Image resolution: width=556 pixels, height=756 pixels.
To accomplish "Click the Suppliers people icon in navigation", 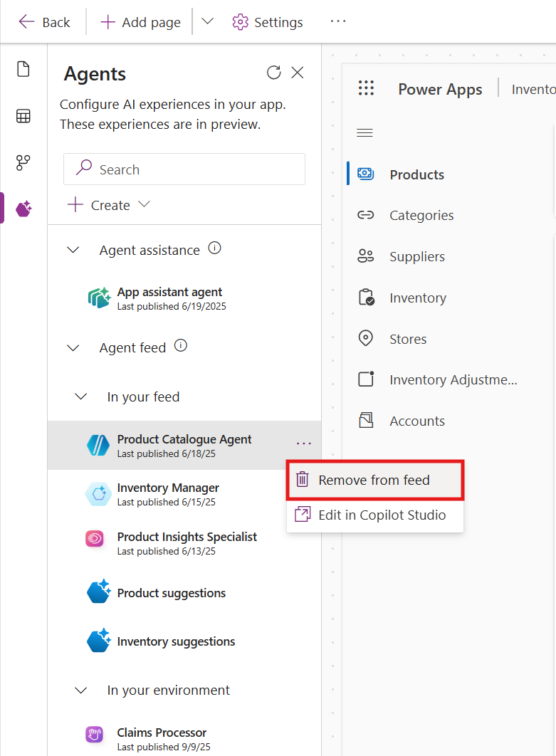I will [365, 256].
